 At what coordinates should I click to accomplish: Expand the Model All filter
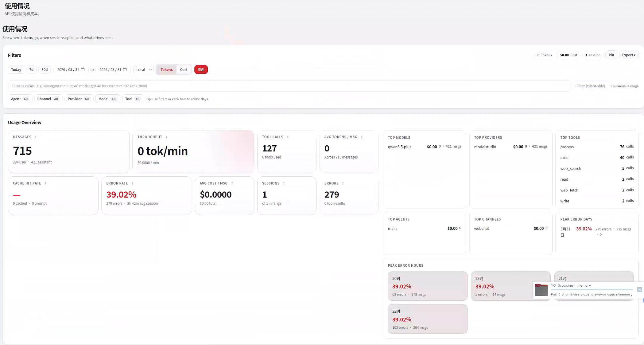click(107, 99)
